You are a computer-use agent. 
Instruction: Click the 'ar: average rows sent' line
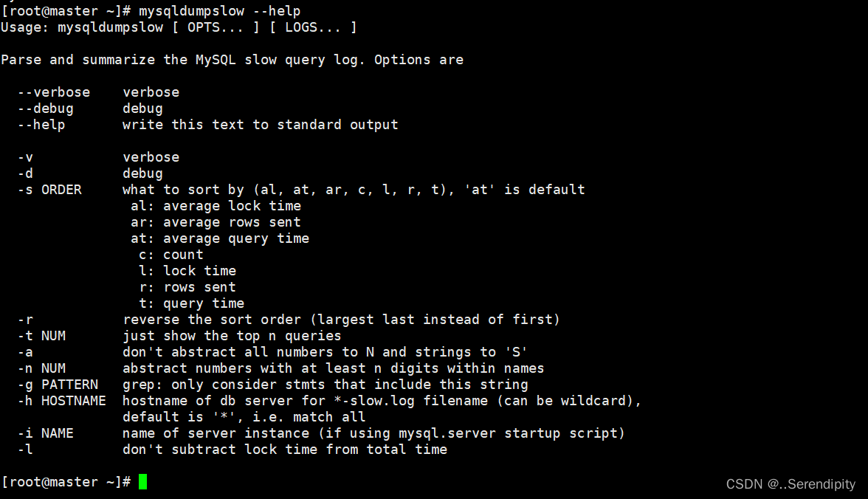[216, 222]
